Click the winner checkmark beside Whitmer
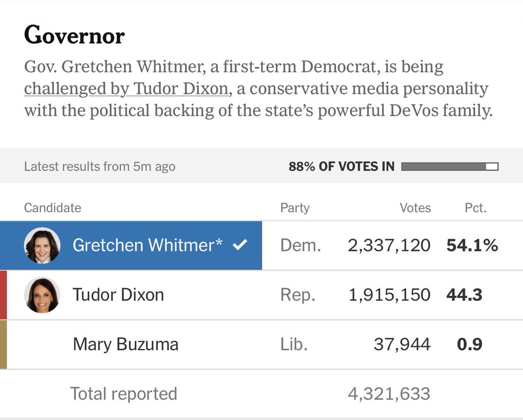523x420 pixels. tap(240, 245)
